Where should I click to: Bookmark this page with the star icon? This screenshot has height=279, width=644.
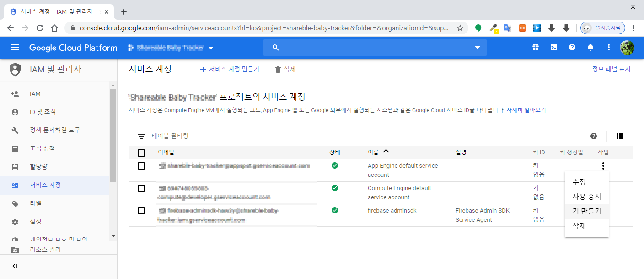460,28
